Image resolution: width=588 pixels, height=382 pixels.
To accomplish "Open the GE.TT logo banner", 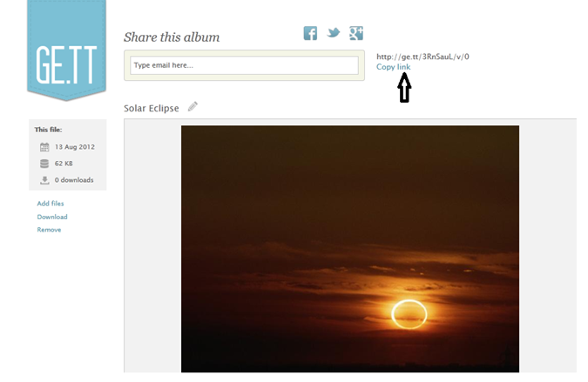I will pyautogui.click(x=66, y=50).
